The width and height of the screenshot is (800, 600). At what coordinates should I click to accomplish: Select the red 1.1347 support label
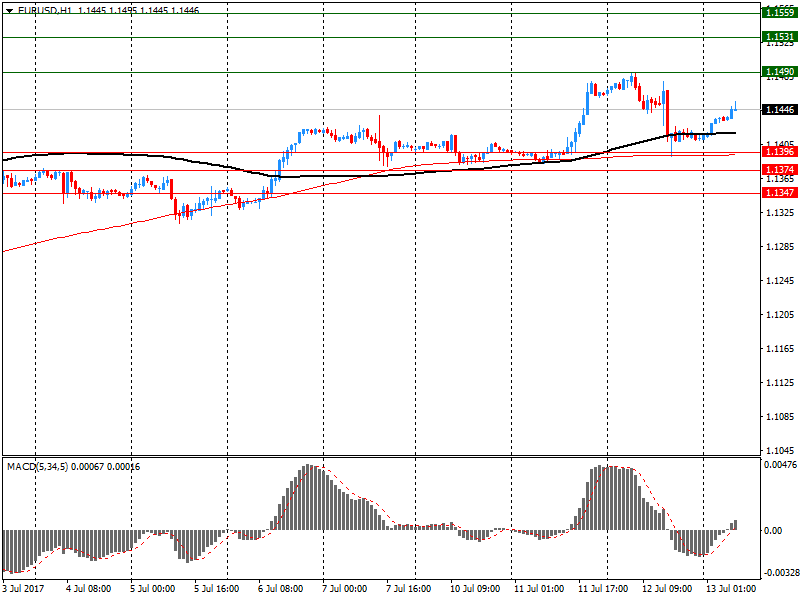click(x=780, y=193)
